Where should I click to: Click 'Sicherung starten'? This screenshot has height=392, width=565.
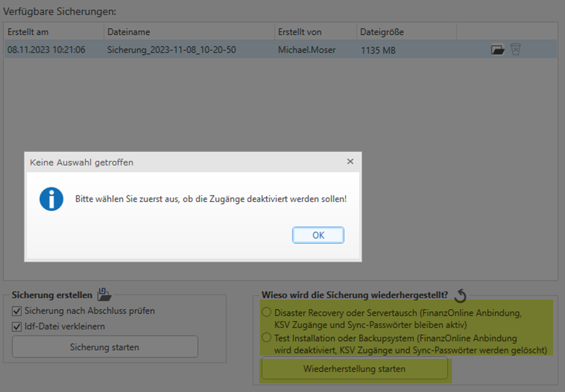104,346
